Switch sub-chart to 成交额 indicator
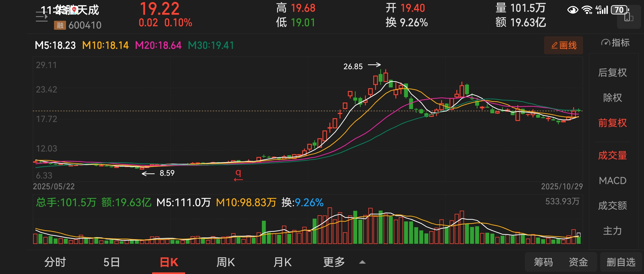The height and width of the screenshot is (274, 644). pyautogui.click(x=612, y=205)
